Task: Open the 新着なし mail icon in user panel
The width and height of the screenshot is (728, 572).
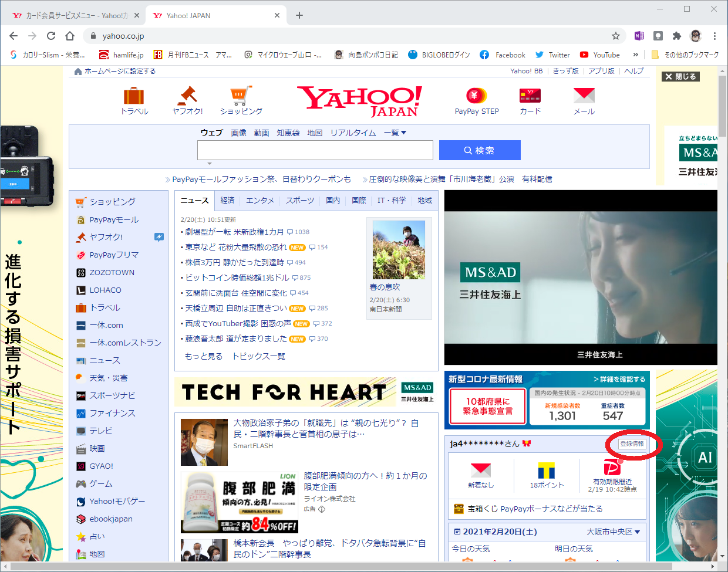Action: pos(481,470)
